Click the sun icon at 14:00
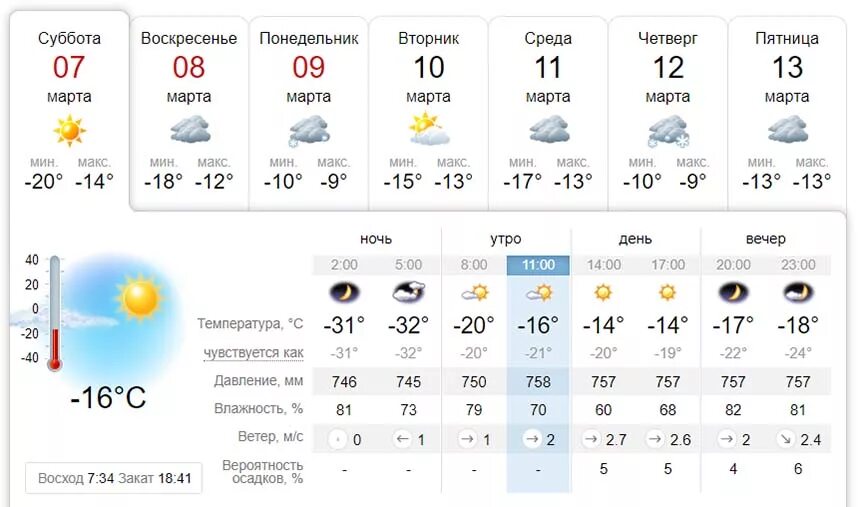Viewport: 860px width, 507px height. click(603, 292)
